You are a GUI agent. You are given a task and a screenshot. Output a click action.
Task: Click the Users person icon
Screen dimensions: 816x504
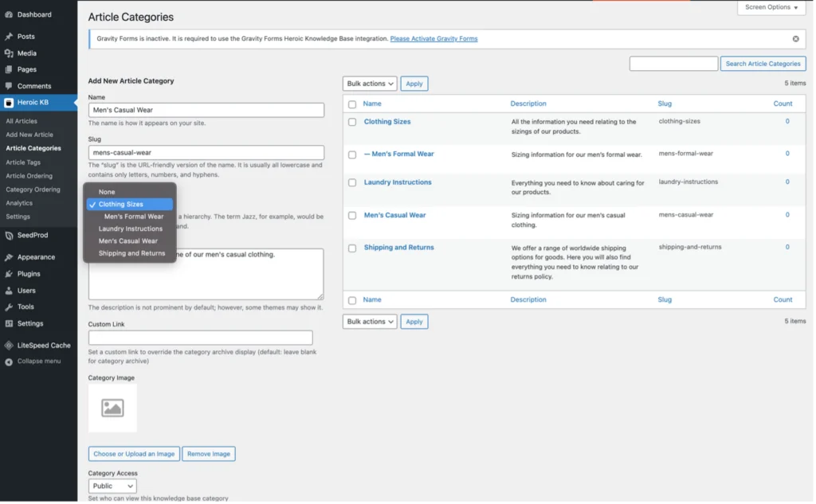click(x=9, y=291)
